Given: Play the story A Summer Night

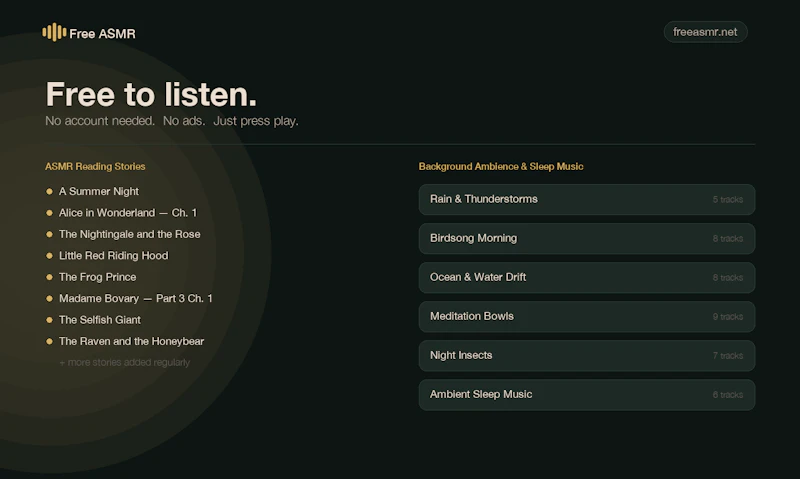Looking at the screenshot, I should 98,191.
